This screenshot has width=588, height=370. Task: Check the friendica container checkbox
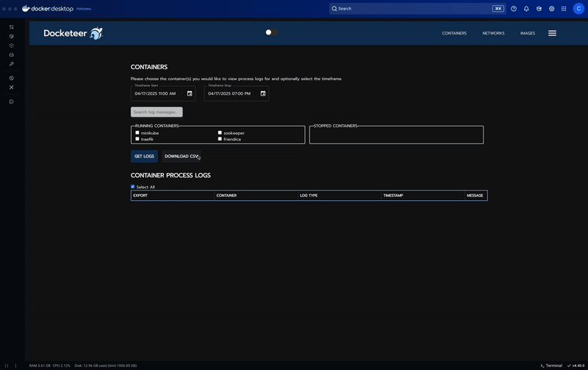220,139
